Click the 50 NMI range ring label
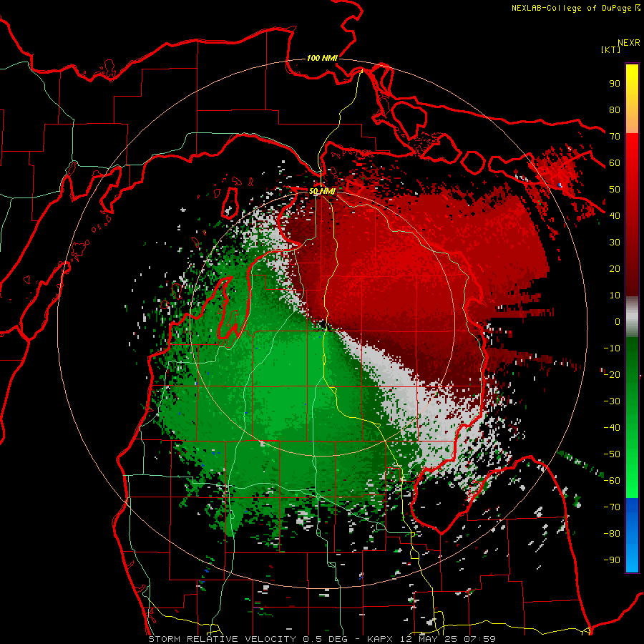The height and width of the screenshot is (644, 644). coord(321,191)
